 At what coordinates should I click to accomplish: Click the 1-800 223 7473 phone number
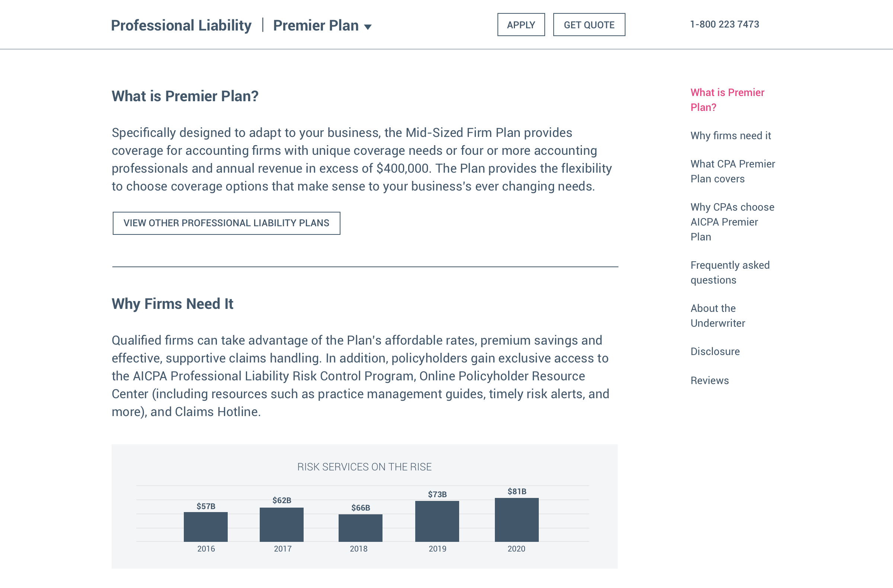click(x=724, y=25)
